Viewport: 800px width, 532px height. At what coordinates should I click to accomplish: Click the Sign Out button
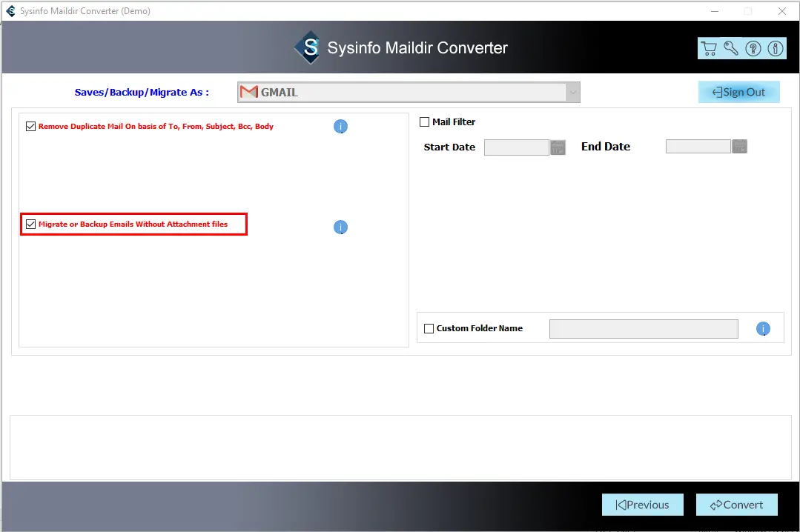coord(738,92)
